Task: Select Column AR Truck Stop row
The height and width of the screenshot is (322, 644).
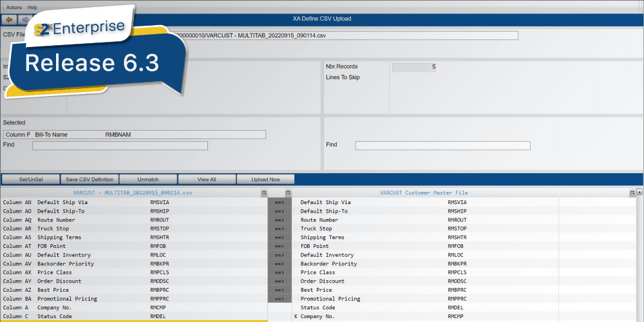Action: 134,229
